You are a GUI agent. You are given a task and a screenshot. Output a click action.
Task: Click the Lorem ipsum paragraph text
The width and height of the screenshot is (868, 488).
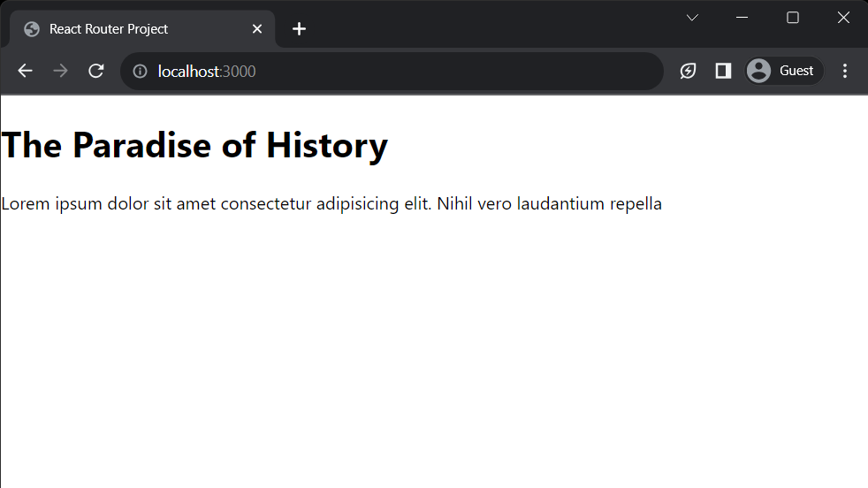[x=331, y=204]
